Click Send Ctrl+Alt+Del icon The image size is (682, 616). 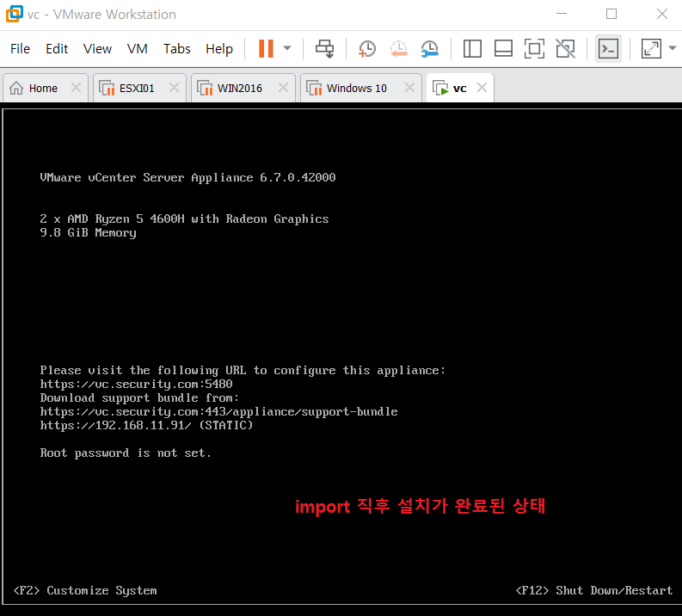coord(324,48)
